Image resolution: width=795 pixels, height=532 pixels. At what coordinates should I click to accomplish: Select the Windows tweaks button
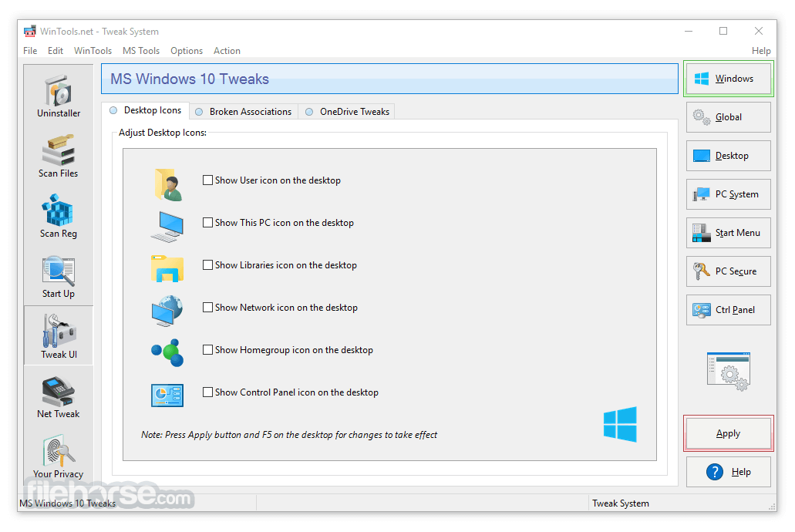point(729,79)
